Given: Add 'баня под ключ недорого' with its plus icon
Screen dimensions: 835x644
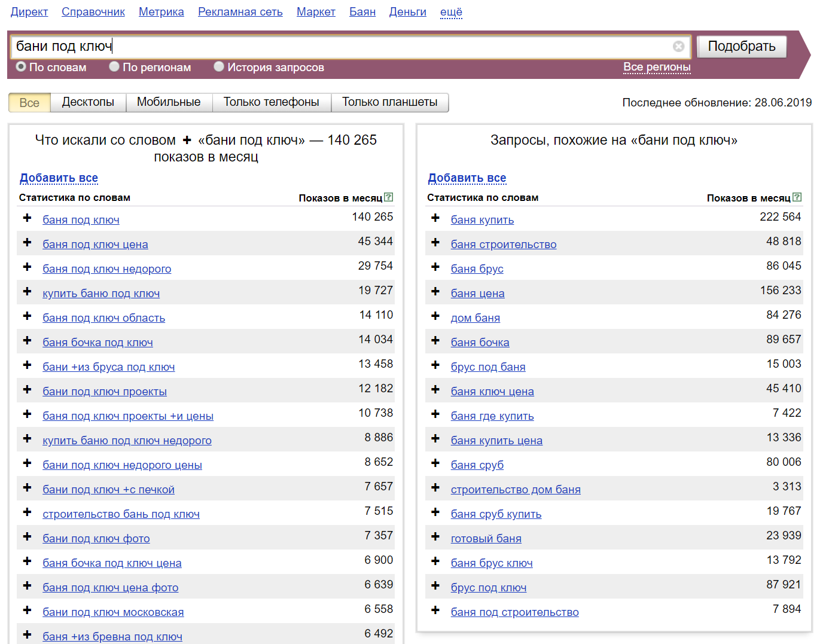Looking at the screenshot, I should [x=27, y=267].
